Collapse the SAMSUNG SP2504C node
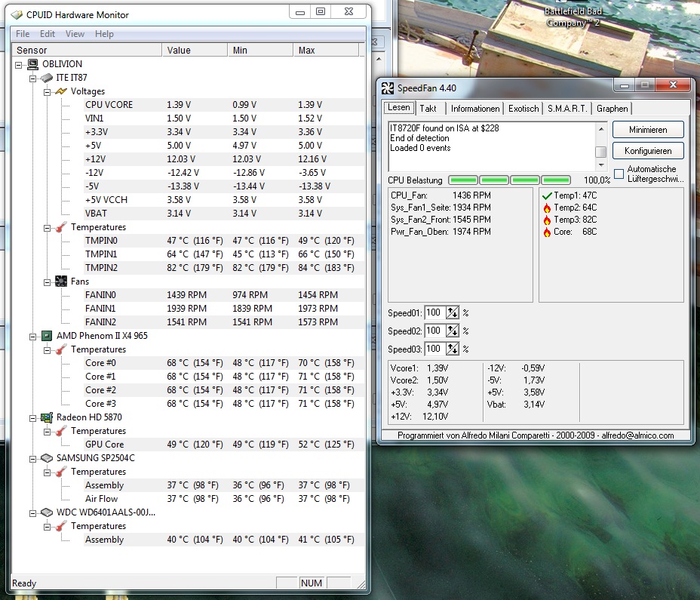This screenshot has width=700, height=600. pyautogui.click(x=32, y=459)
